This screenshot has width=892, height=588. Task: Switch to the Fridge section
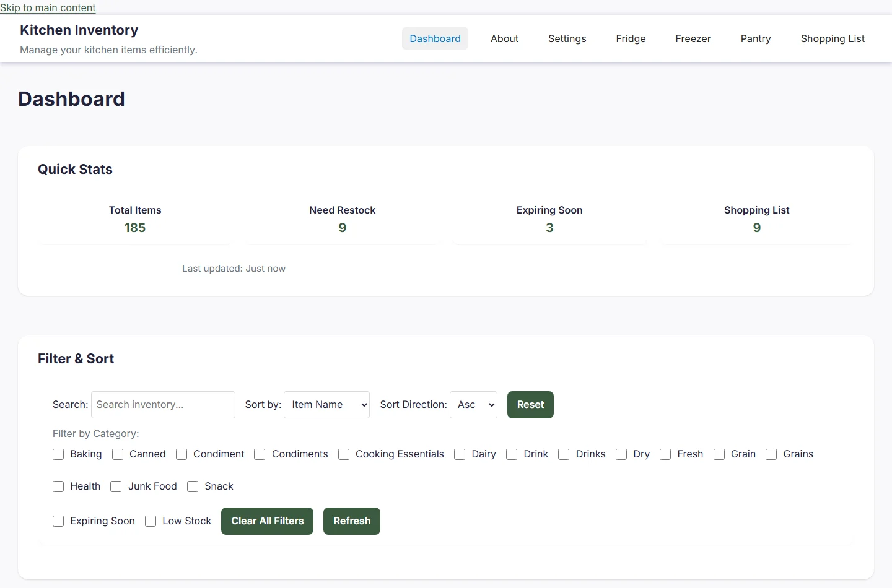coord(631,38)
